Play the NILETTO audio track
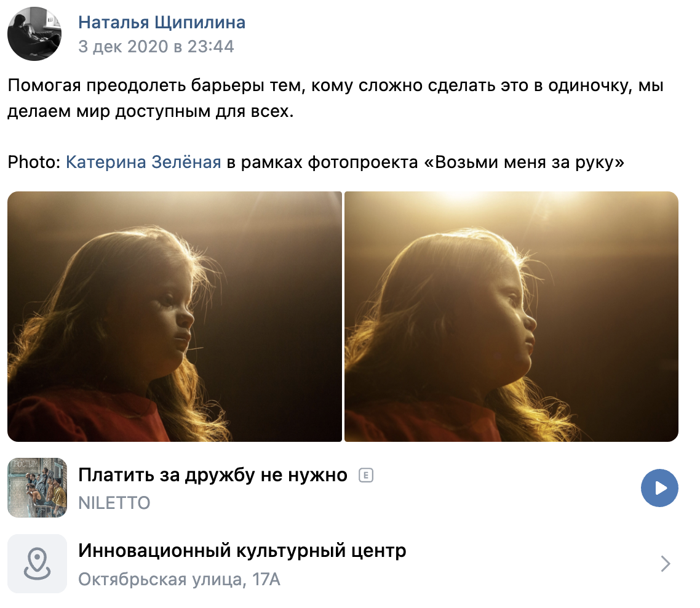 click(659, 488)
